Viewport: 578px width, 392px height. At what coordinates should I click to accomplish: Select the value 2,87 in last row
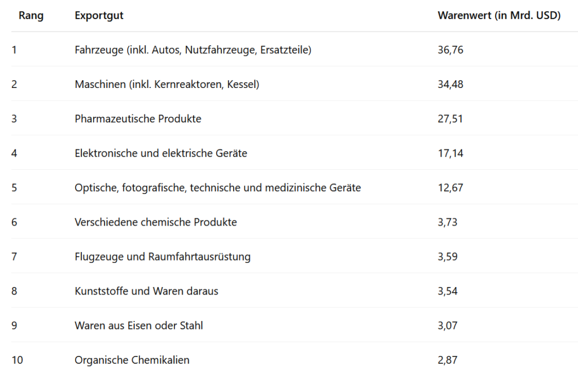click(448, 360)
